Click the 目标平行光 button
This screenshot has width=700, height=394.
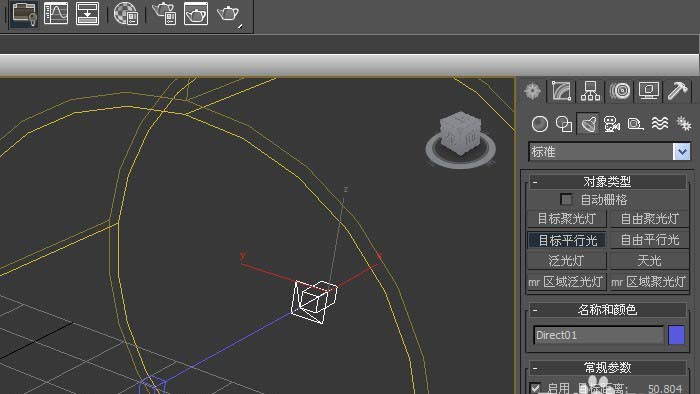pos(567,240)
